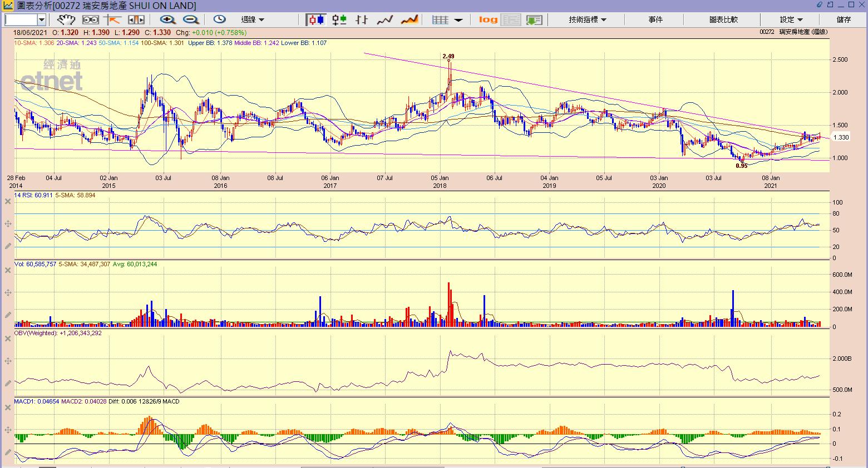Image resolution: width=868 pixels, height=468 pixels.
Task: Switch to line chart type
Action: point(385,19)
